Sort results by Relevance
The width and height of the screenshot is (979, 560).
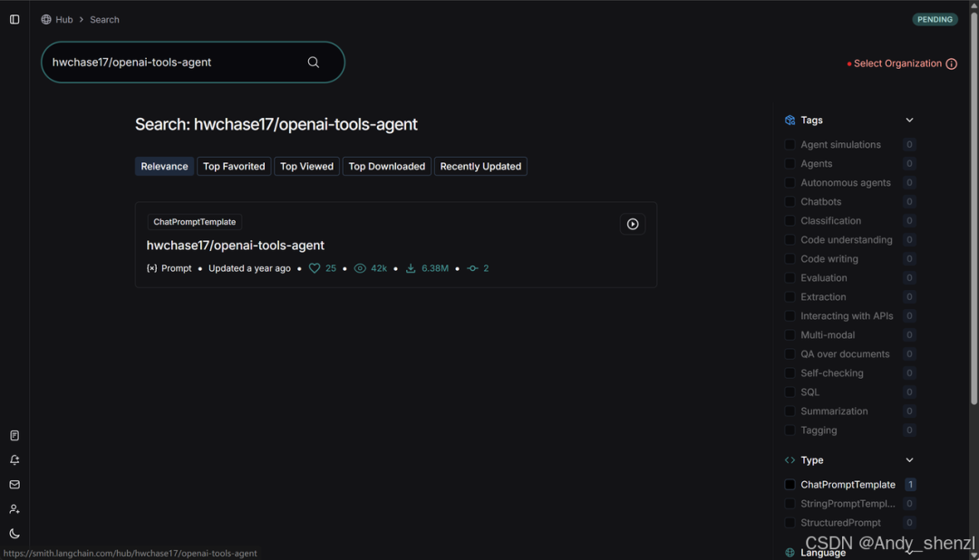tap(164, 166)
